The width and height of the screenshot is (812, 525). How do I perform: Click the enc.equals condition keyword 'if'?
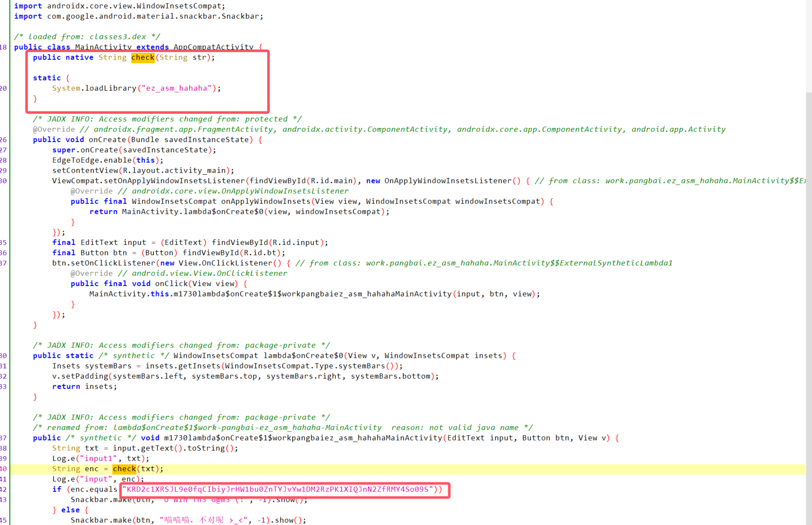[57, 489]
